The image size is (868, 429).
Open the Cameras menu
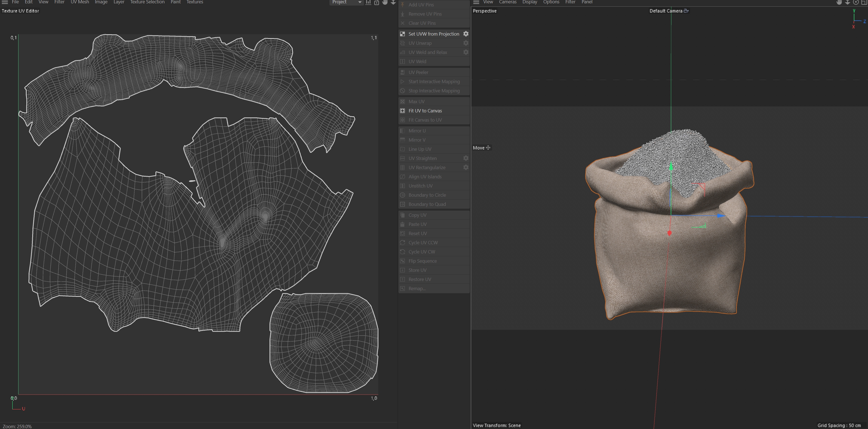(x=507, y=2)
